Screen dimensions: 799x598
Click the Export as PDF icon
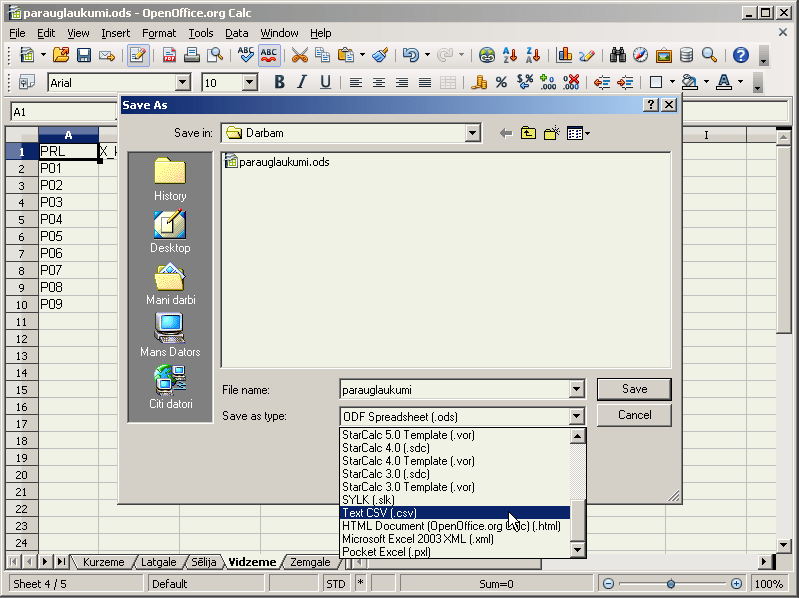[x=169, y=55]
